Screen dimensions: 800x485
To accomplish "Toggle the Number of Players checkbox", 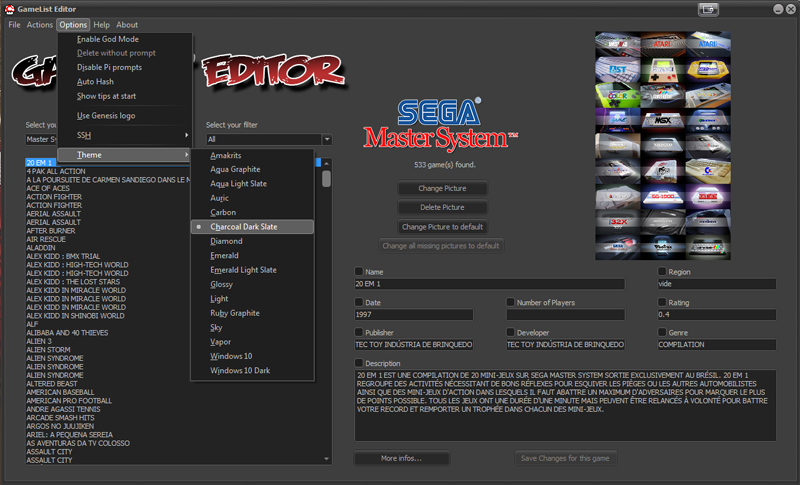I will click(510, 302).
